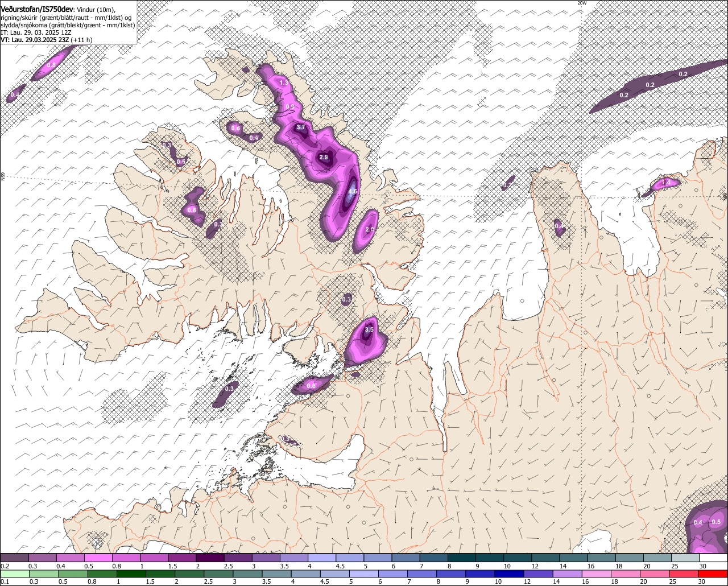Click the 4.6 peak precipitation label
Viewport: 728px width, 586px height.
[352, 192]
